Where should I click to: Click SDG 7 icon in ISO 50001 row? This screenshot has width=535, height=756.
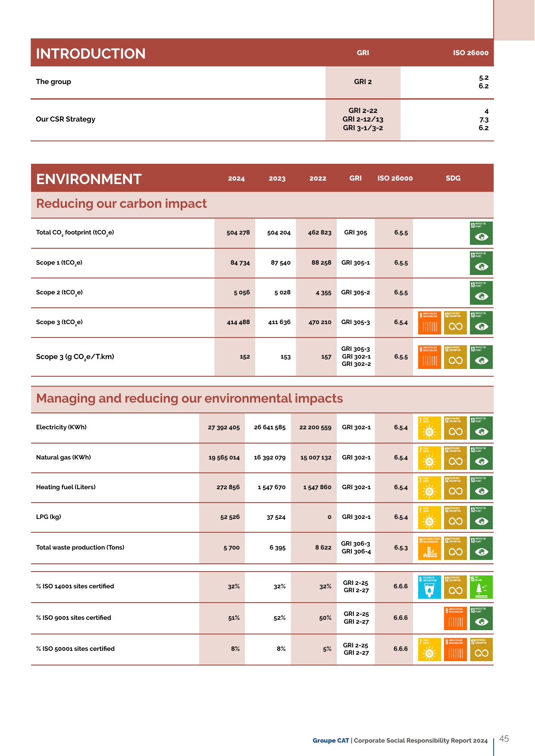coord(430,650)
